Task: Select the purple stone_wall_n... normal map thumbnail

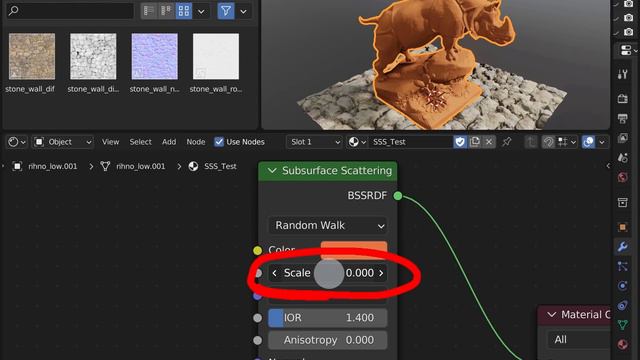Action: click(x=155, y=57)
